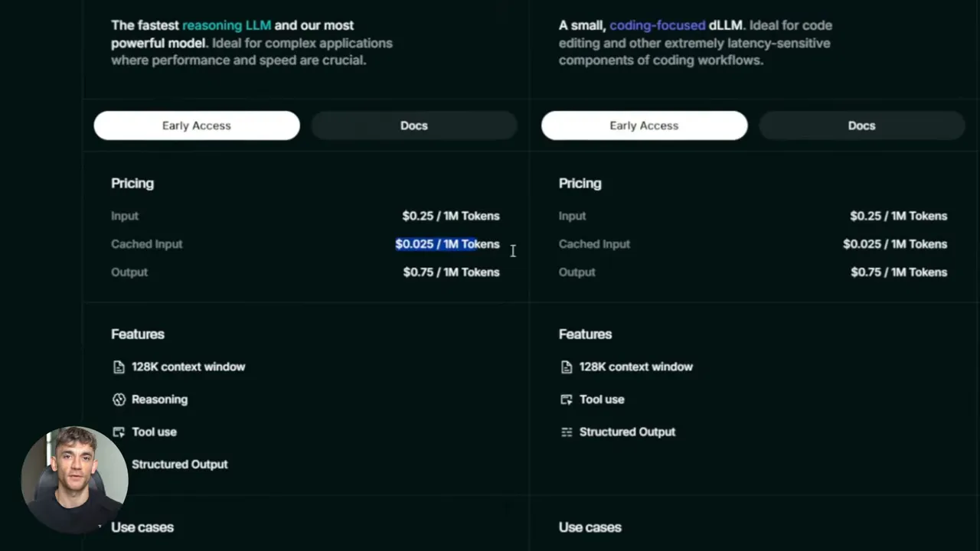Click left card's Output price $0.75 / 1M Tokens
The image size is (980, 551).
click(451, 272)
